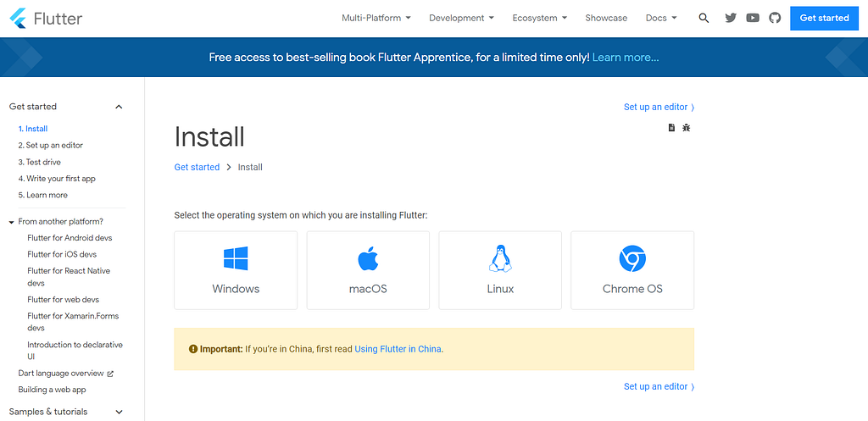Screen dimensions: 868x421
Task: Click the Get started button
Action: click(x=824, y=18)
